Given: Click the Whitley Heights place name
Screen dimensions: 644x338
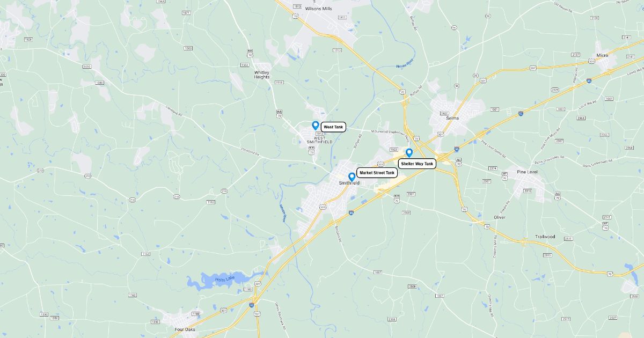Looking at the screenshot, I should coord(262,75).
